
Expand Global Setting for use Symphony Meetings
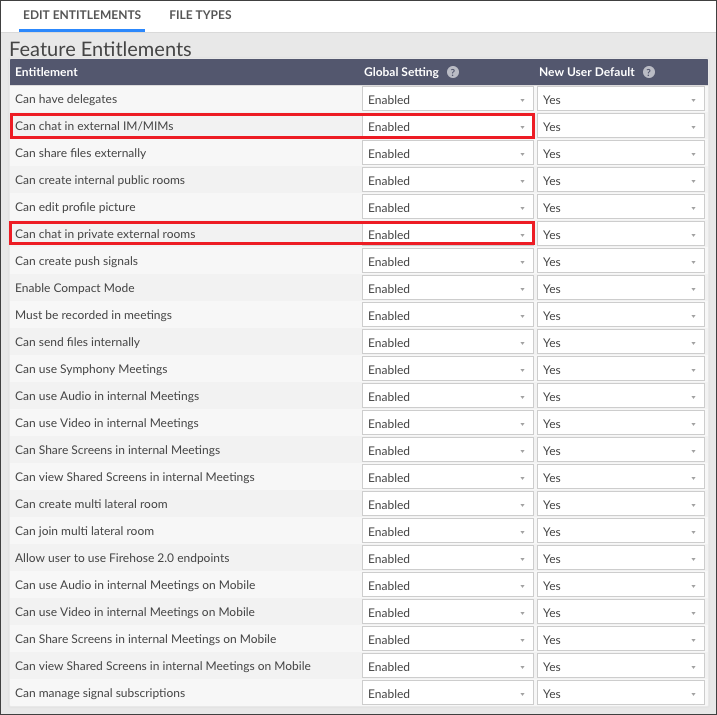(x=448, y=369)
